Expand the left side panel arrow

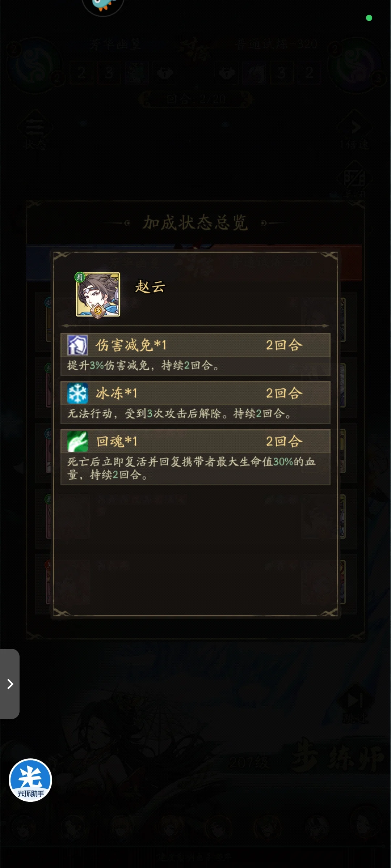[x=10, y=684]
